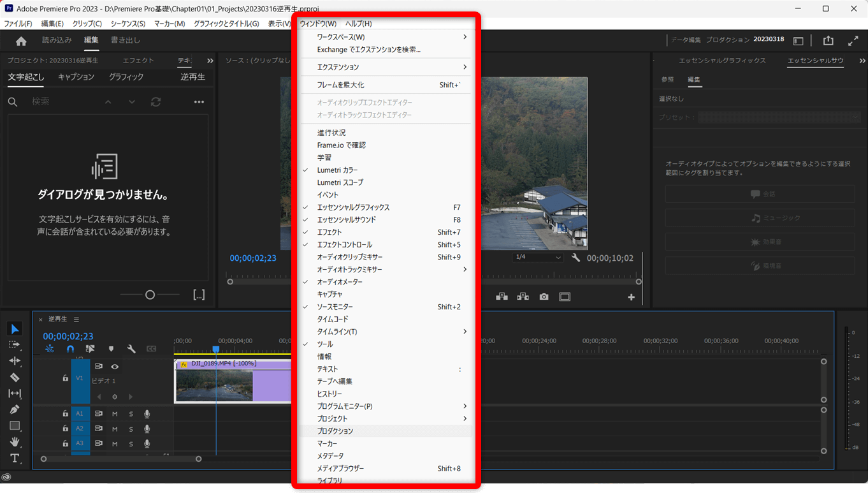Expand プロジェクト submenu
Image resolution: width=868 pixels, height=493 pixels.
(385, 418)
